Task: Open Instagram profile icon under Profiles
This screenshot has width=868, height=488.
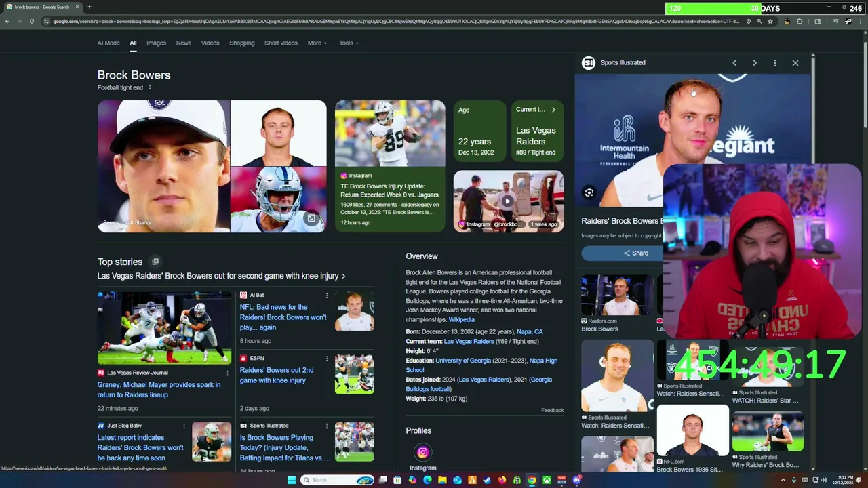Action: (x=422, y=452)
